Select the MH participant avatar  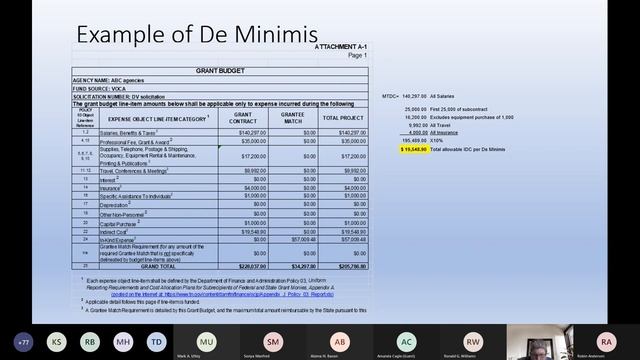123,342
